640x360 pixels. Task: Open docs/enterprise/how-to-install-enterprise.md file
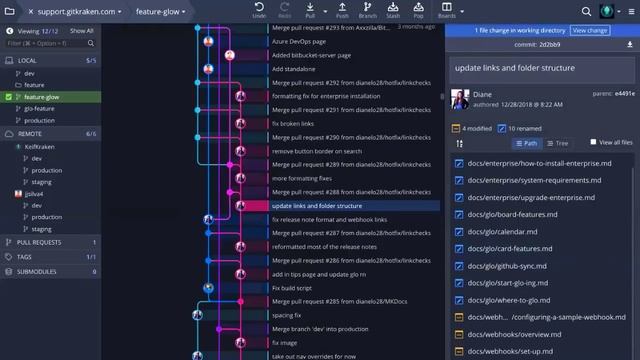tap(541, 163)
